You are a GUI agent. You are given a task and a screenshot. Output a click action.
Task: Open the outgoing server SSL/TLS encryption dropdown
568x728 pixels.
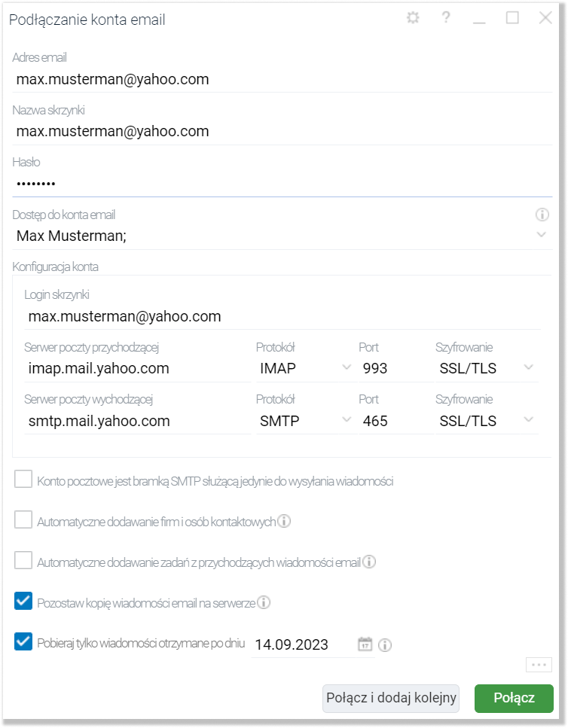528,420
